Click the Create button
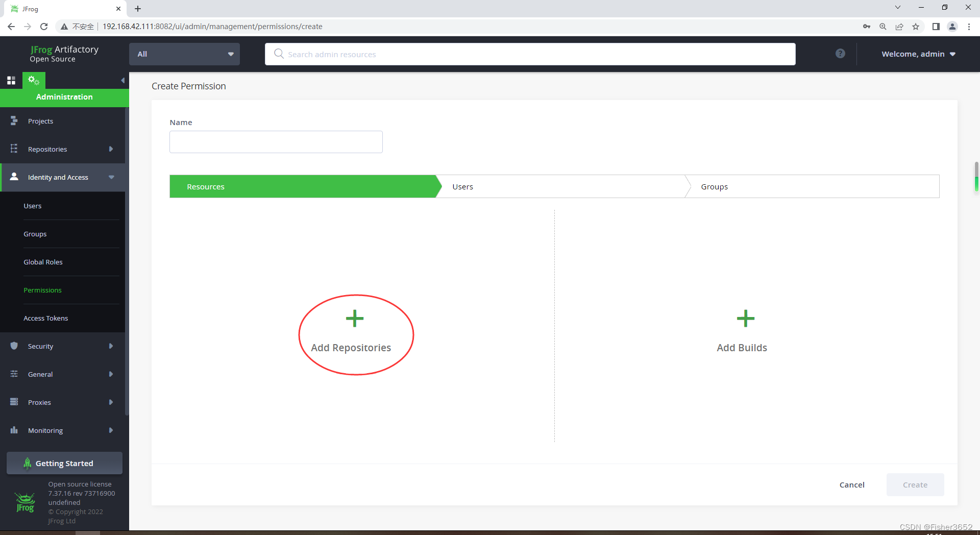This screenshot has height=535, width=980. pos(915,484)
